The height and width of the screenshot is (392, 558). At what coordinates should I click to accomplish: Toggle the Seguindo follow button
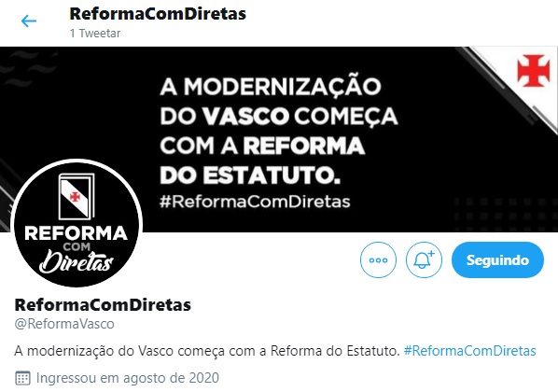(x=497, y=259)
